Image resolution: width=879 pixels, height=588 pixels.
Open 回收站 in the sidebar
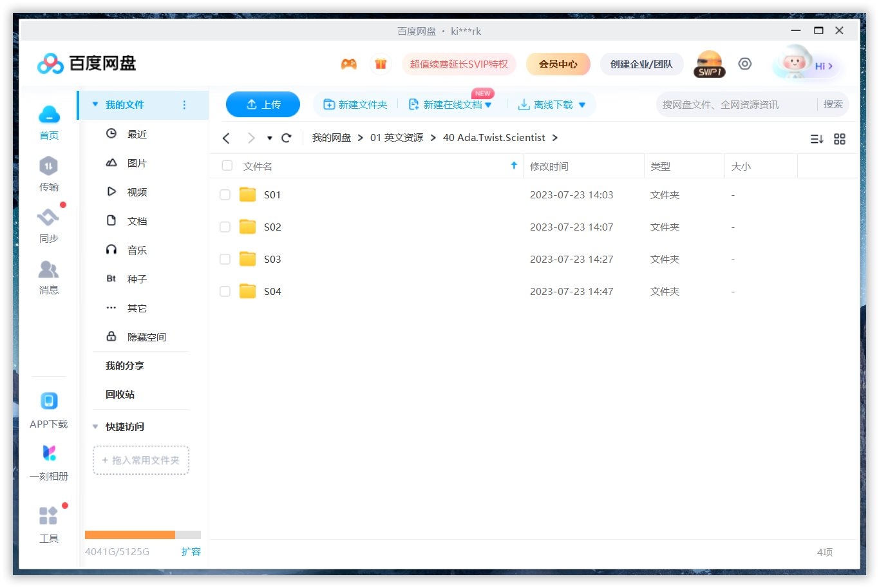coord(120,394)
